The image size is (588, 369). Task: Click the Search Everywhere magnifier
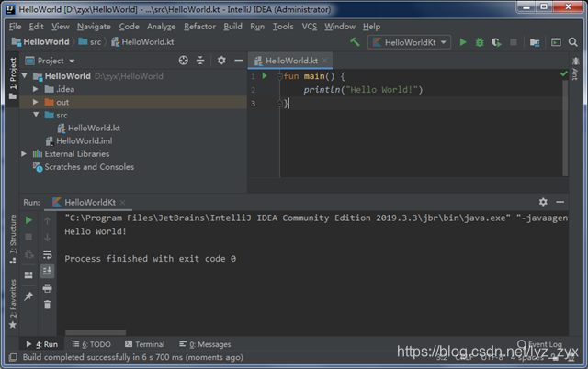(572, 42)
